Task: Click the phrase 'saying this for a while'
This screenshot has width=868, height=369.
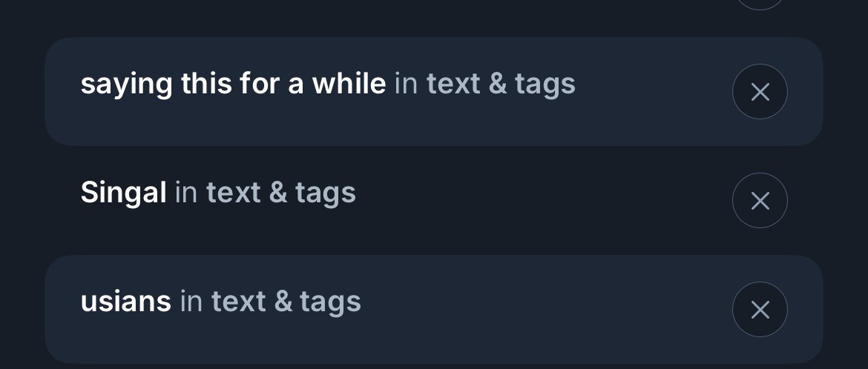Action: [233, 84]
